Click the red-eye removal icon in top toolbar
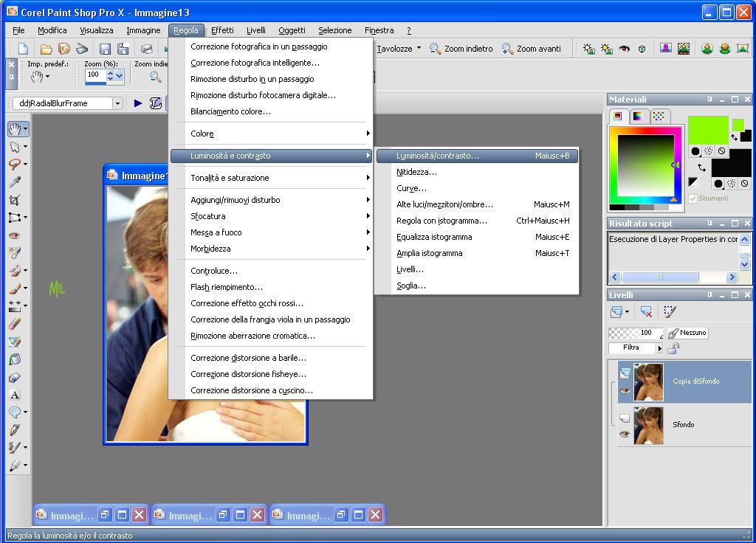 pyautogui.click(x=625, y=49)
